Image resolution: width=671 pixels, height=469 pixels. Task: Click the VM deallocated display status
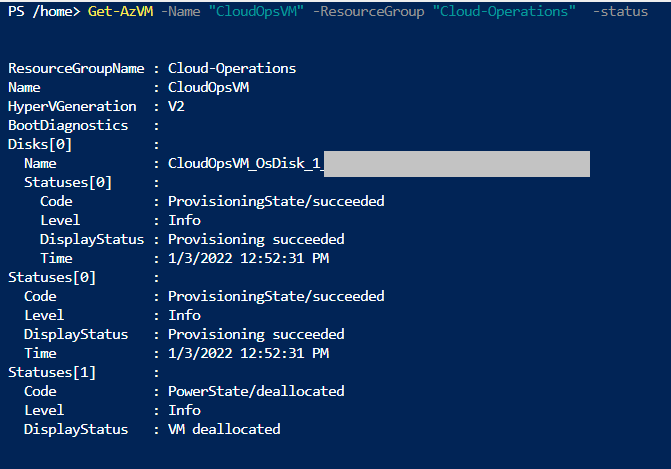pyautogui.click(x=224, y=429)
